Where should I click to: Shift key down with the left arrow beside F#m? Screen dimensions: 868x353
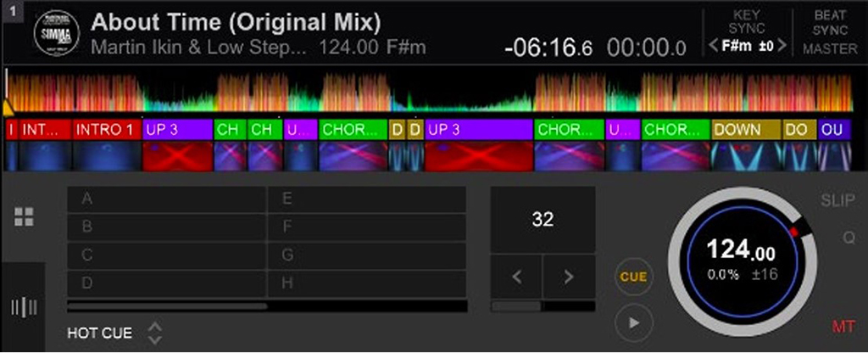714,46
